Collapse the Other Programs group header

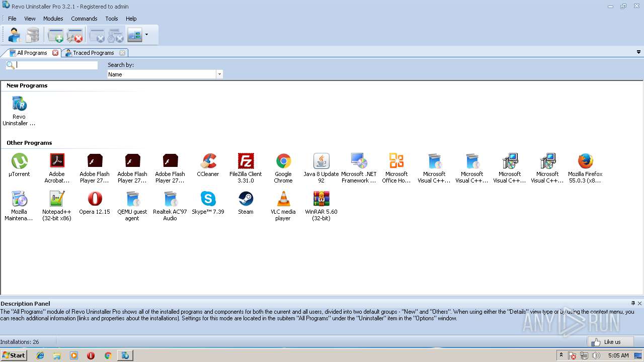[x=29, y=143]
